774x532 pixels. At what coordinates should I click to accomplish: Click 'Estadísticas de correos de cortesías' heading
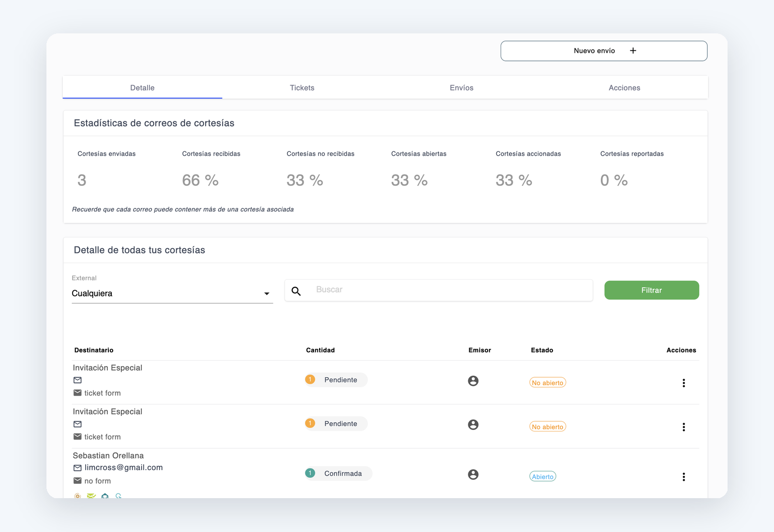click(154, 123)
